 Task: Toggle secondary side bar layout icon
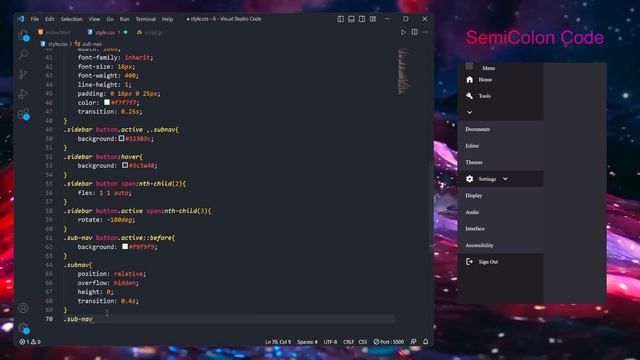tap(362, 19)
